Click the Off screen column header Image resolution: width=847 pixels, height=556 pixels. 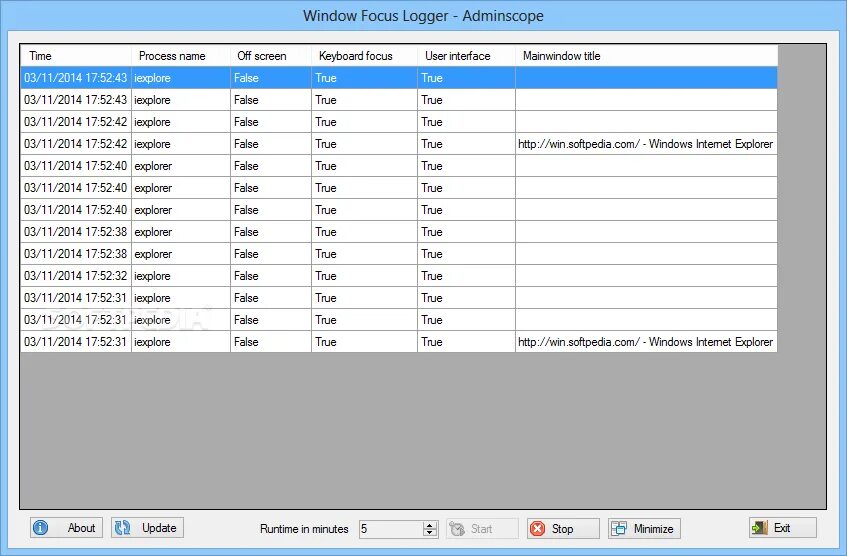(271, 56)
